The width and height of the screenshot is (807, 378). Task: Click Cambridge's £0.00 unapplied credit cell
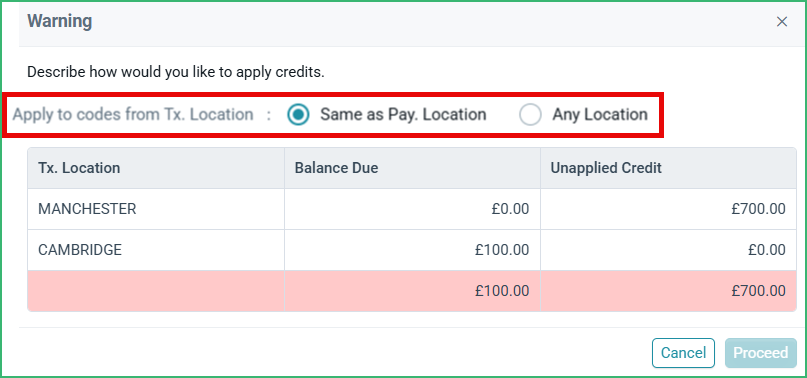point(669,250)
